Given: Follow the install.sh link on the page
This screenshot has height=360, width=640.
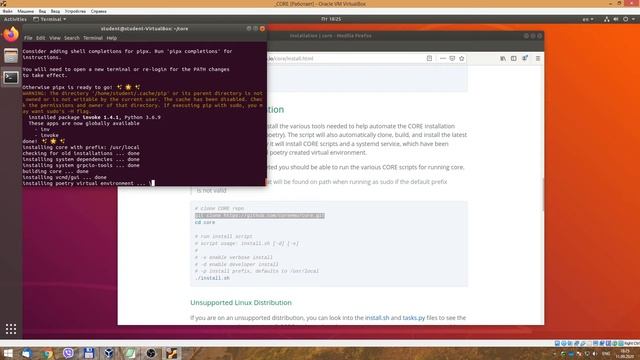Looking at the screenshot, I should click(377, 318).
